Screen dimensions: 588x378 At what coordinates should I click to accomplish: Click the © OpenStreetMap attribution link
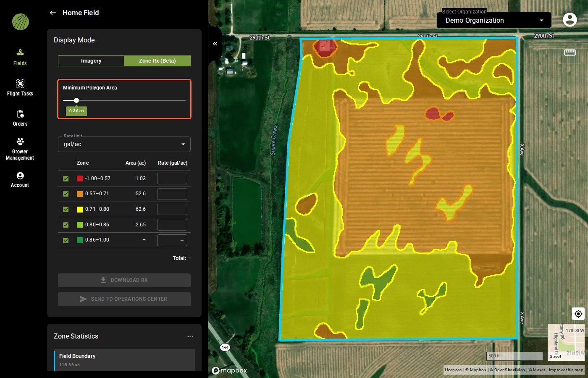507,370
